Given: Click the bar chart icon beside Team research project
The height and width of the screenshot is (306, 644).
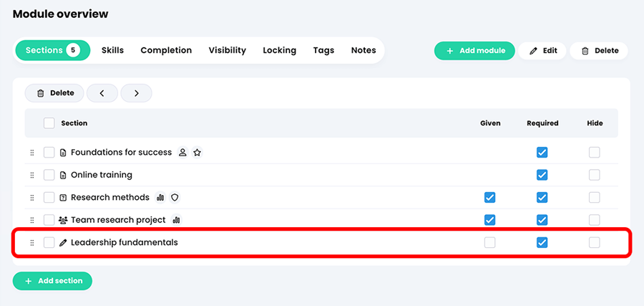Looking at the screenshot, I should pyautogui.click(x=176, y=221).
